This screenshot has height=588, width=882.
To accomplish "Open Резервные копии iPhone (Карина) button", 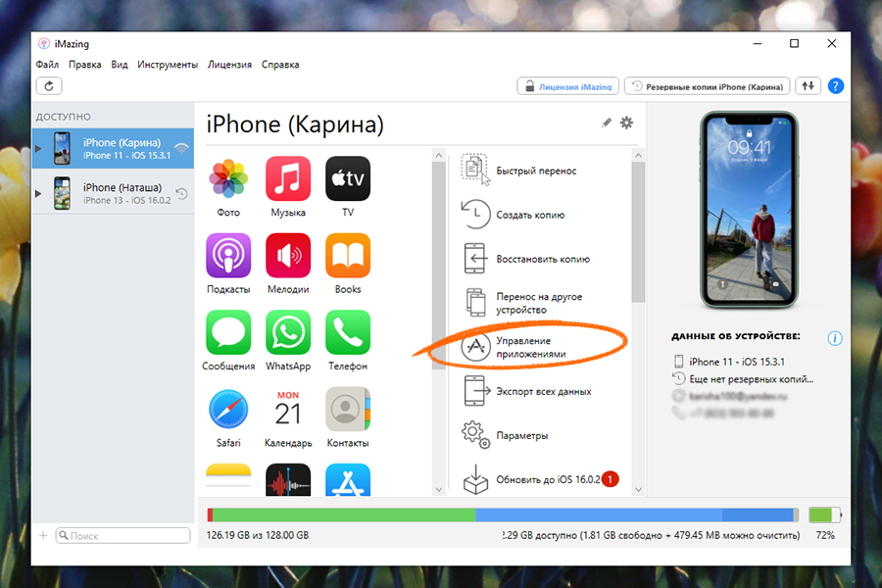I will pyautogui.click(x=707, y=86).
